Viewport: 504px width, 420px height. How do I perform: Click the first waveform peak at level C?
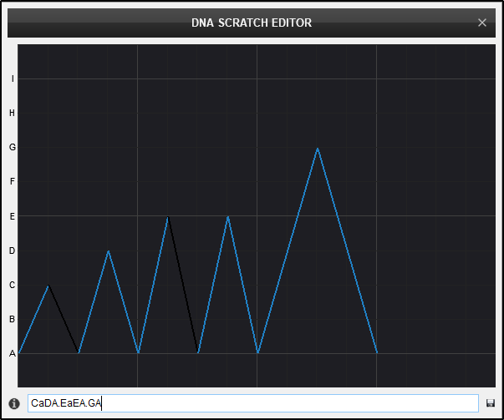[x=48, y=286]
